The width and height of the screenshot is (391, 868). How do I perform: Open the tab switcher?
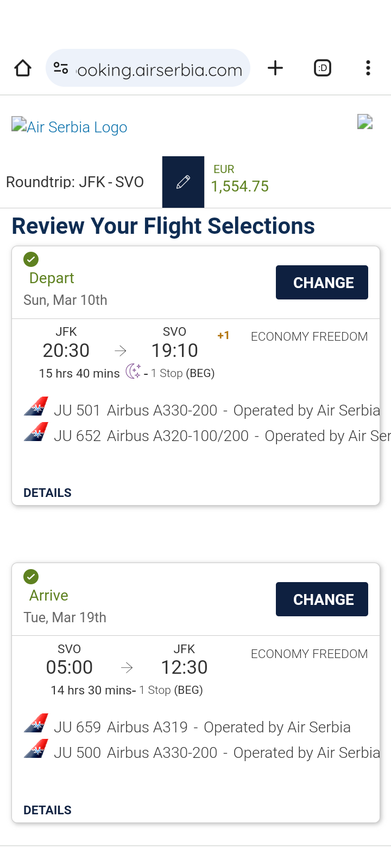pyautogui.click(x=323, y=68)
